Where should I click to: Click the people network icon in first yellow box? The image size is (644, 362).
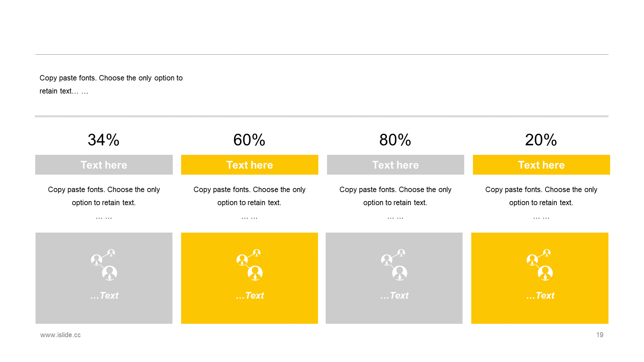[x=250, y=264]
